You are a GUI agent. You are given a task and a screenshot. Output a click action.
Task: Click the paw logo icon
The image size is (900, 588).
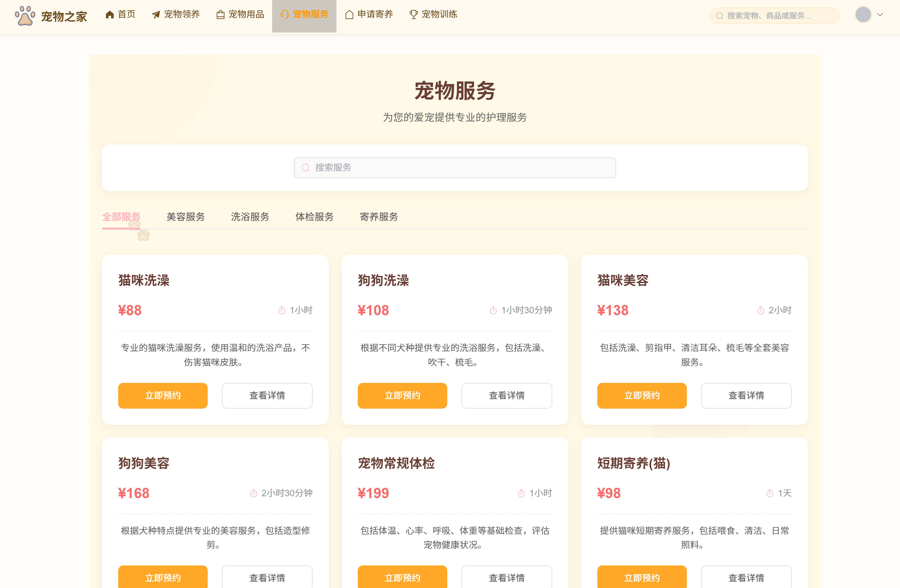point(25,16)
